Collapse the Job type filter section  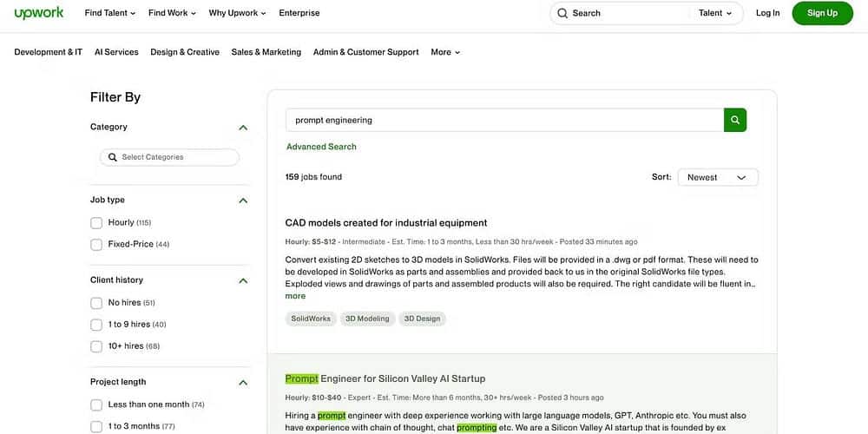tap(243, 201)
